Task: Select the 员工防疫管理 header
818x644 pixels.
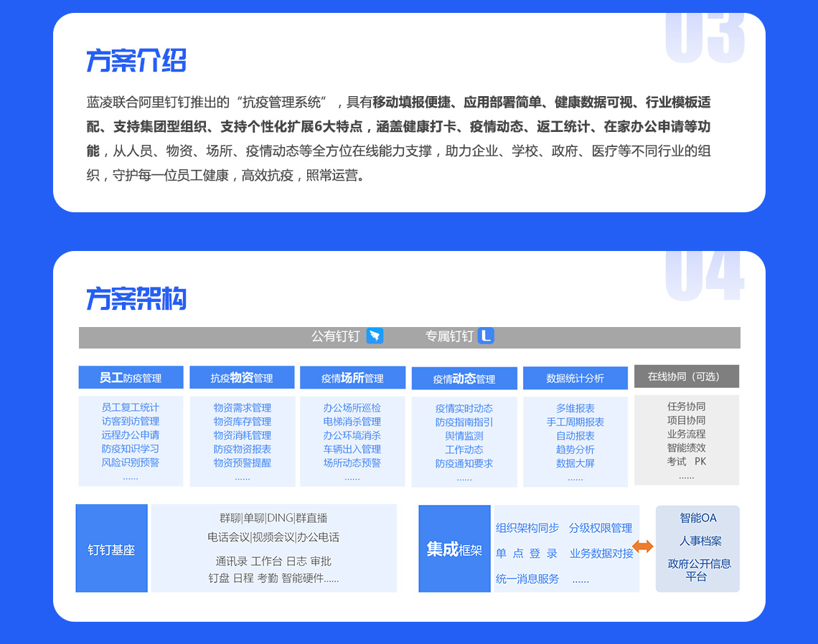Action: (x=131, y=377)
